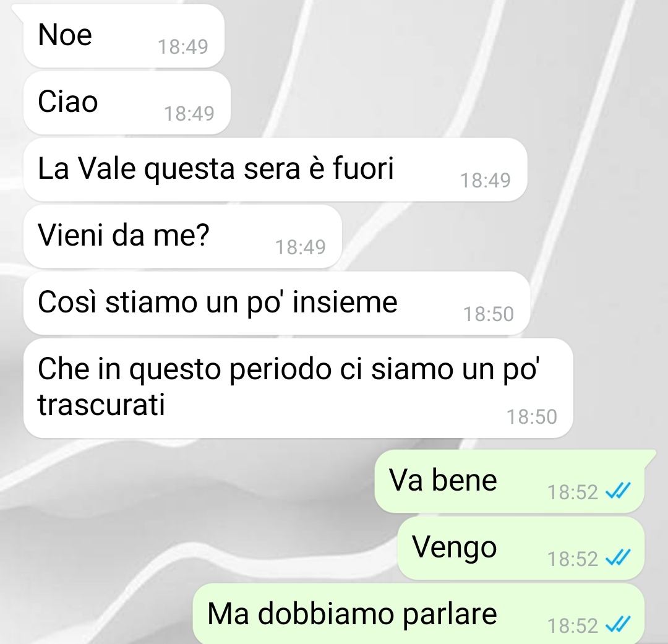This screenshot has width=668, height=644.
Task: Tap the 'Noe' message bubble
Action: click(124, 36)
